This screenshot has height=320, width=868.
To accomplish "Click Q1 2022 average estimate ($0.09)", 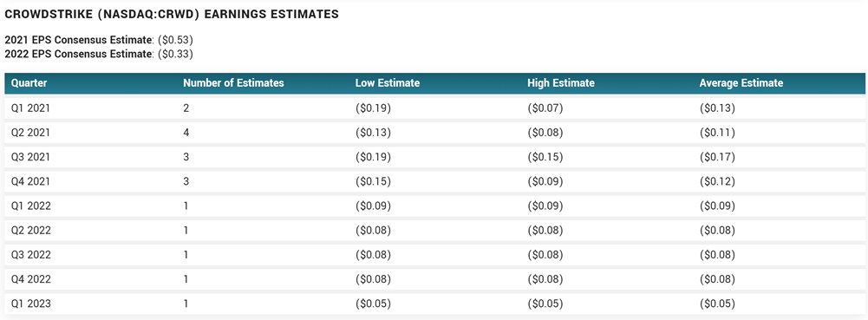I will pyautogui.click(x=717, y=206).
